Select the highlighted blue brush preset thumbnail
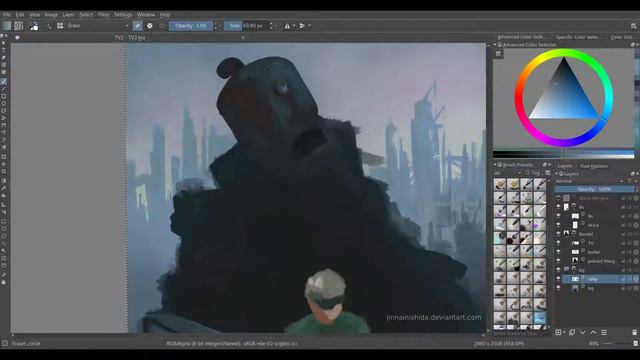Image resolution: width=640 pixels, height=360 pixels. tap(540, 318)
